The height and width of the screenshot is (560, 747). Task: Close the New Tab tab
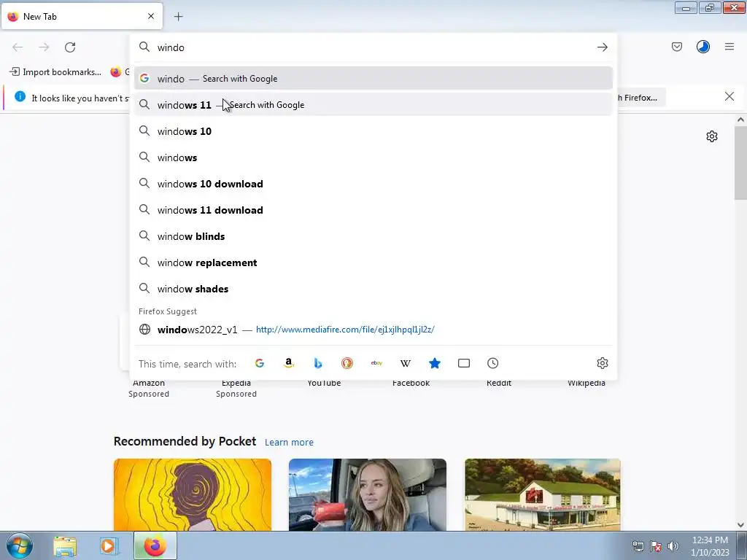point(151,16)
